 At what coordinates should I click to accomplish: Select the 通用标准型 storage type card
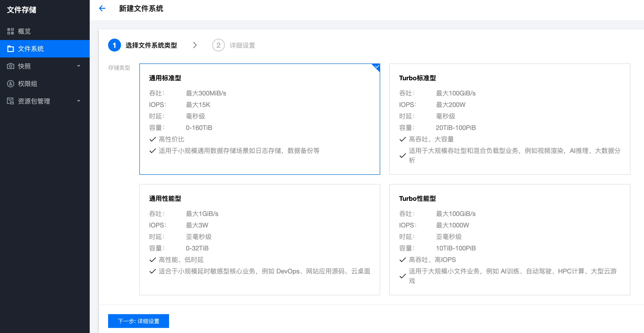[x=260, y=119]
